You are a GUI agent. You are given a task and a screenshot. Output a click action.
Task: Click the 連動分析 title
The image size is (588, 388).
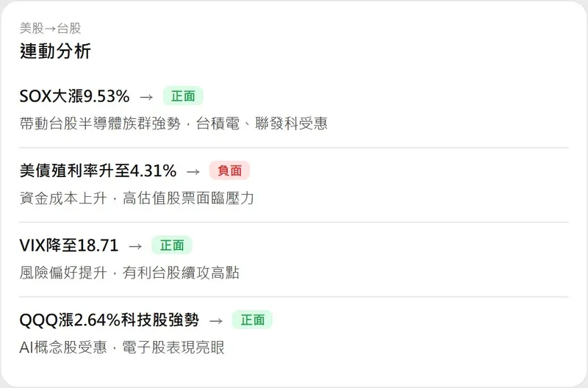(55, 51)
